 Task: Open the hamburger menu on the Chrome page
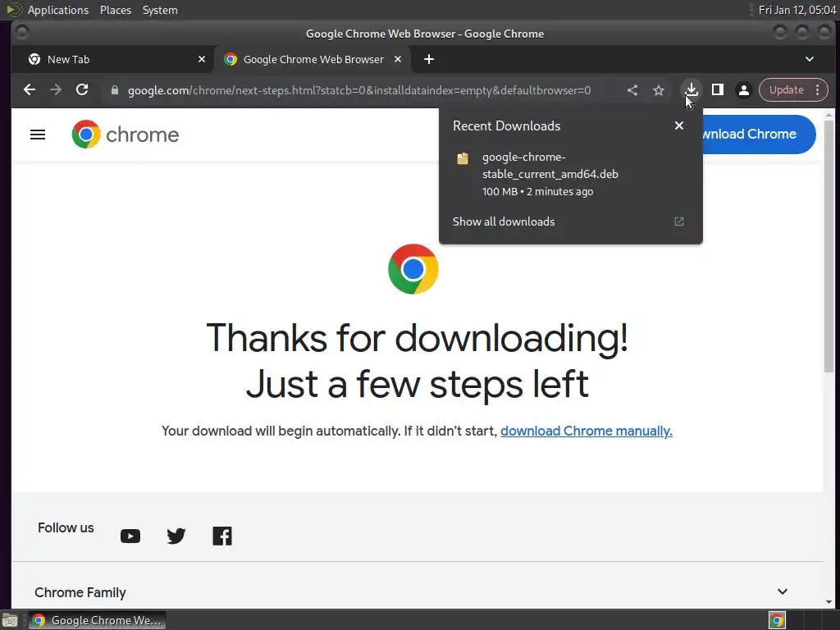(x=38, y=135)
